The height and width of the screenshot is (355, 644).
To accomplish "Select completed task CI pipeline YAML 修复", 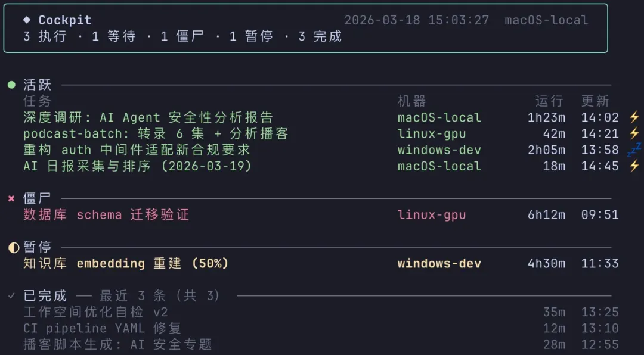I will click(x=102, y=328).
